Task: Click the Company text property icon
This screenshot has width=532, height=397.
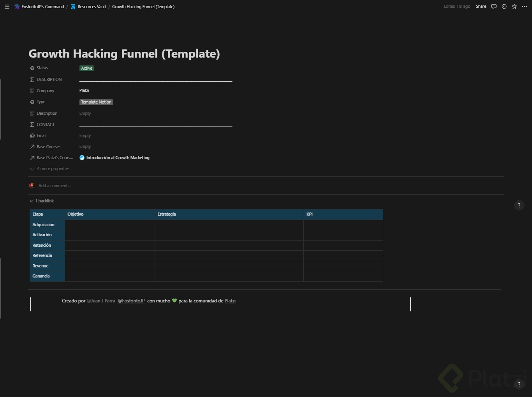Action: [x=32, y=91]
